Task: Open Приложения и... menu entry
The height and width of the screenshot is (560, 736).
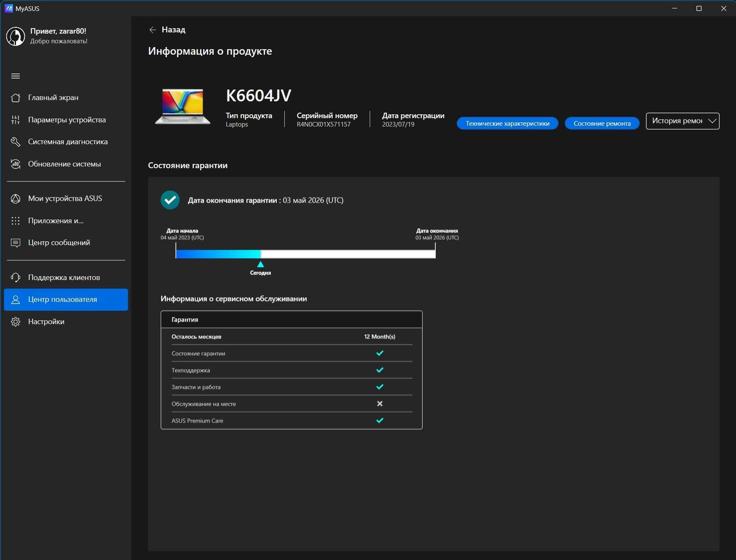Action: 66,221
